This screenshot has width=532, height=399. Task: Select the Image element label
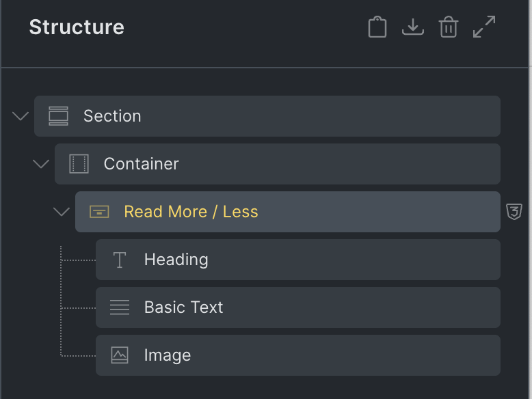point(167,355)
